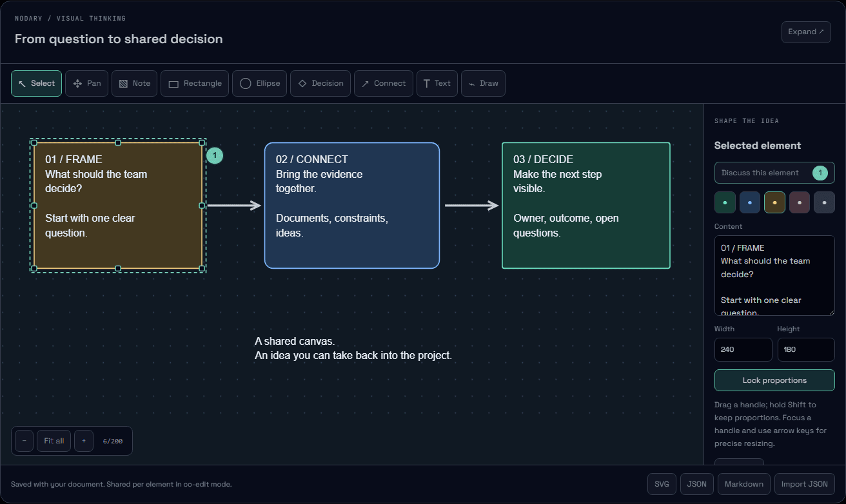
Task: Zoom in with the plus button
Action: (84, 441)
